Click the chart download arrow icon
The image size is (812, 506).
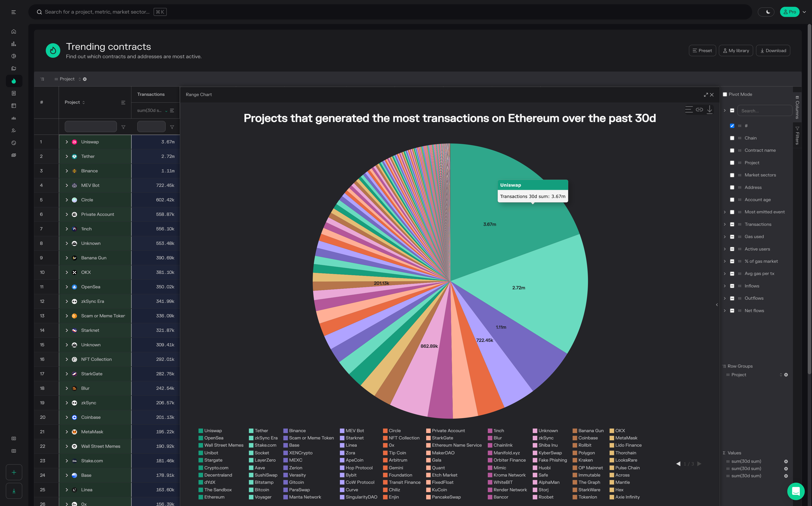pyautogui.click(x=709, y=109)
